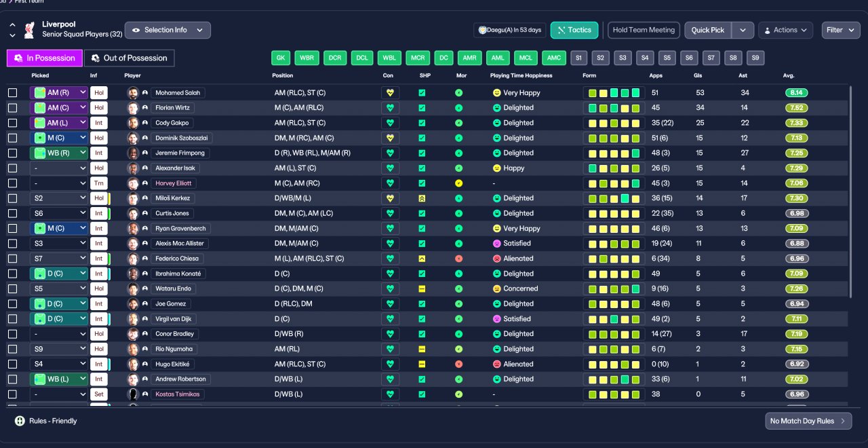
Task: Click Dominik Szoboszlai's yellow condition heart
Action: coord(389,138)
